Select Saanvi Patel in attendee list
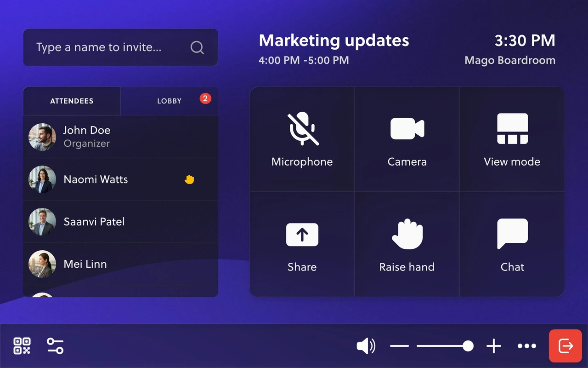Viewport: 588px width, 368px height. click(120, 222)
